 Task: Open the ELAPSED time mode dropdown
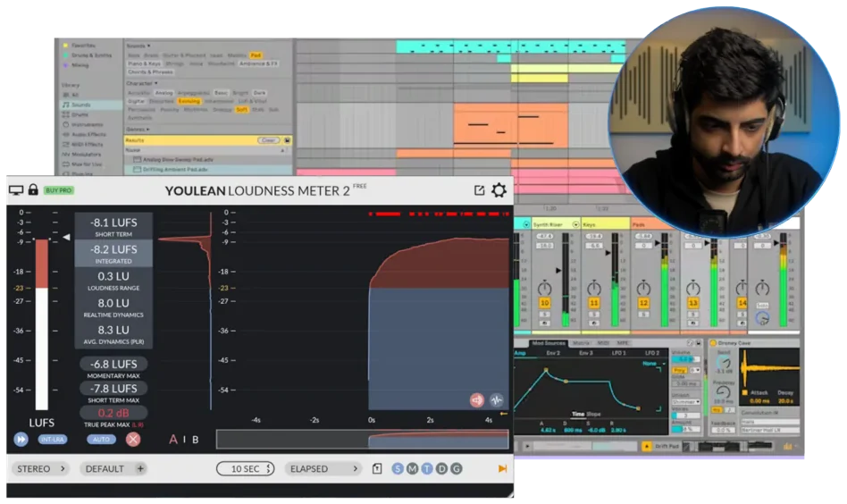point(323,468)
